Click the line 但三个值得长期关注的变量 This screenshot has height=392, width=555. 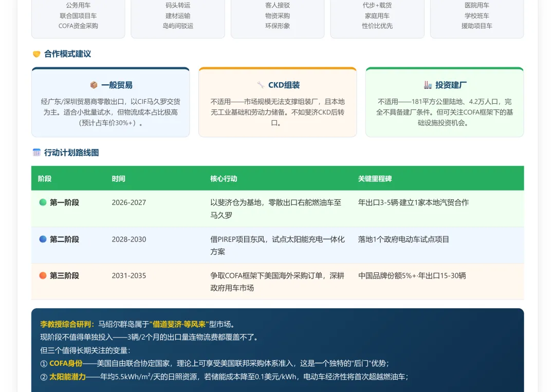click(85, 350)
